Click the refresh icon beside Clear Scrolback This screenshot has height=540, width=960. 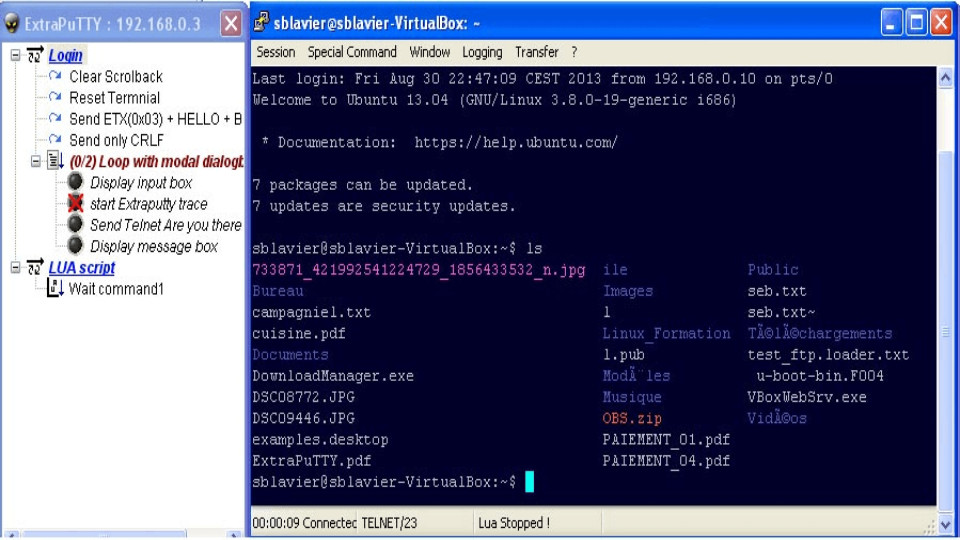(55, 76)
